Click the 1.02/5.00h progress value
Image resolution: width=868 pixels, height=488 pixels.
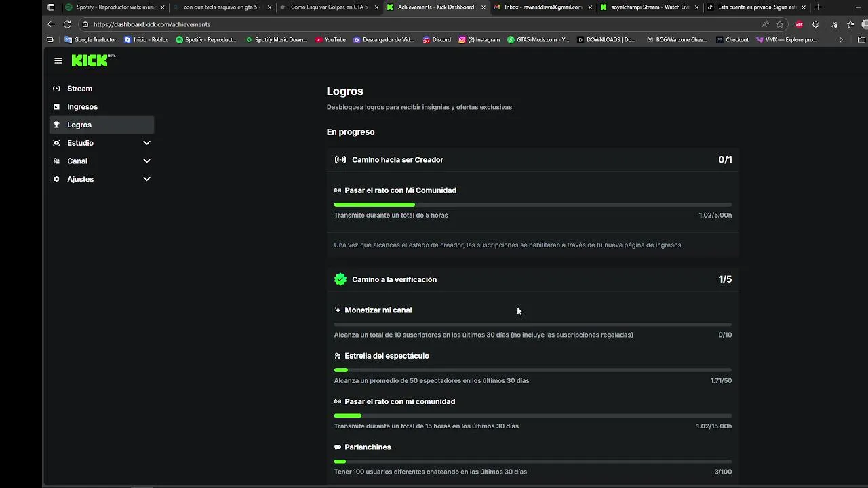(x=715, y=216)
